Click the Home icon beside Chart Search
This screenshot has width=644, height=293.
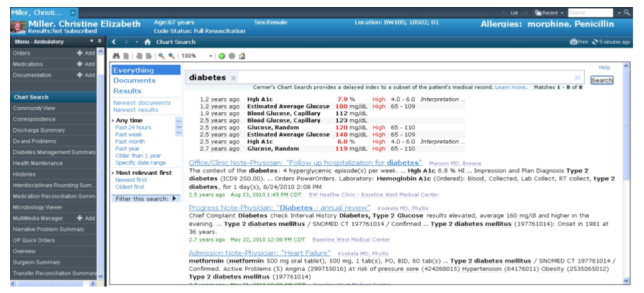[147, 42]
